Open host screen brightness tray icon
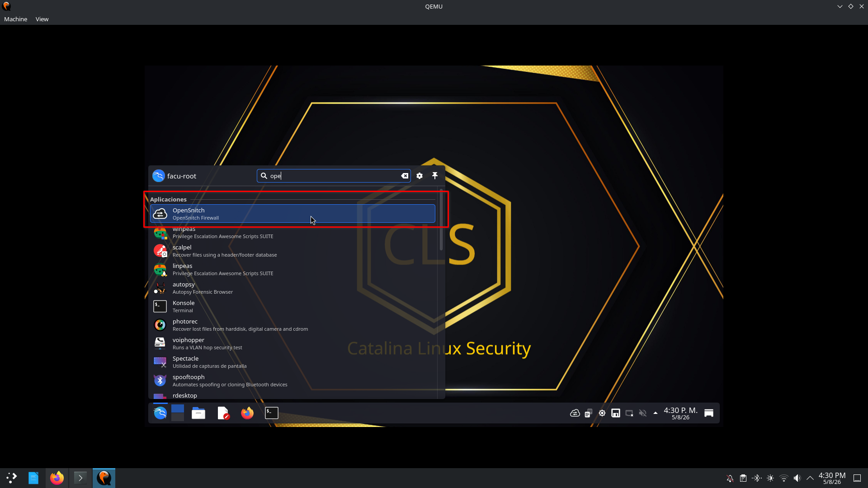868x488 pixels. [x=770, y=478]
